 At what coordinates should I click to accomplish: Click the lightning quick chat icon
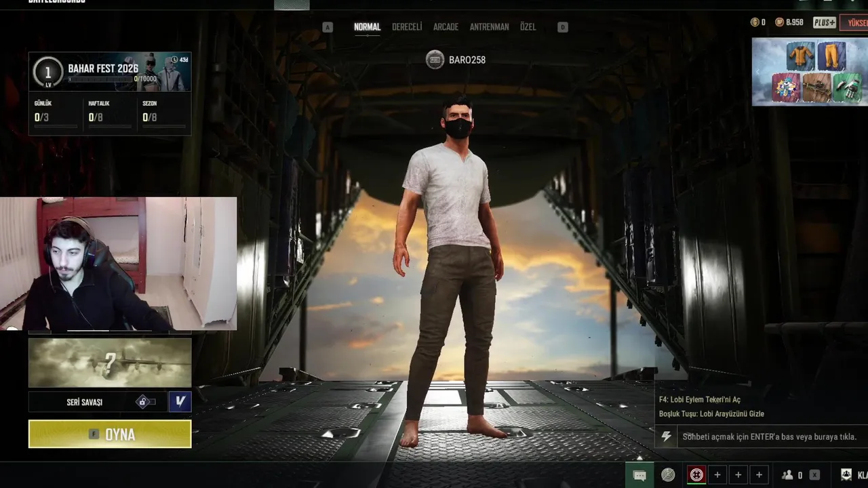coord(666,436)
